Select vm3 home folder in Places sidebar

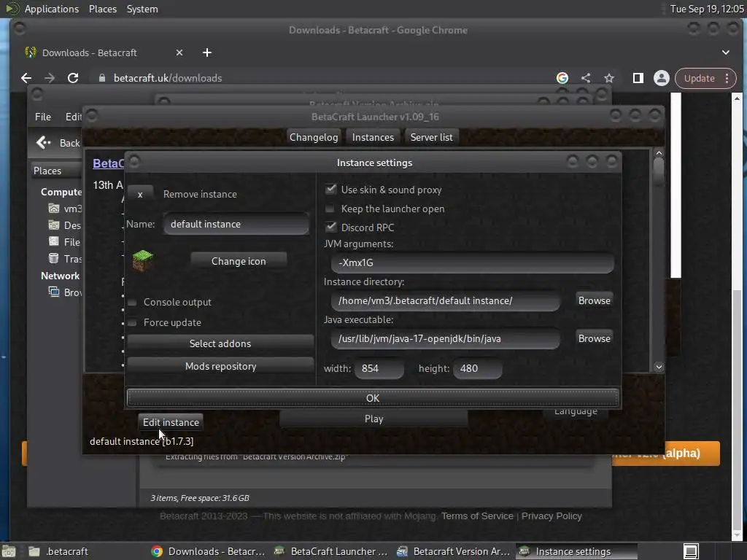click(x=65, y=209)
